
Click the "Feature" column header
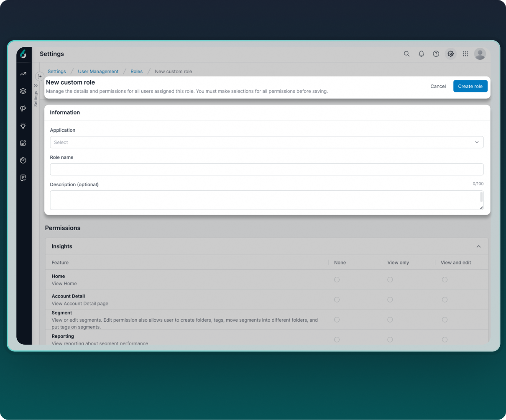pos(60,263)
